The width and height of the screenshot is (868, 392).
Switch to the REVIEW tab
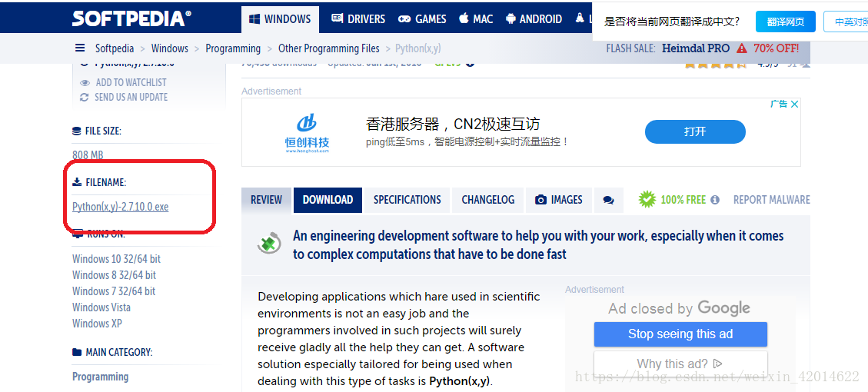(x=266, y=200)
